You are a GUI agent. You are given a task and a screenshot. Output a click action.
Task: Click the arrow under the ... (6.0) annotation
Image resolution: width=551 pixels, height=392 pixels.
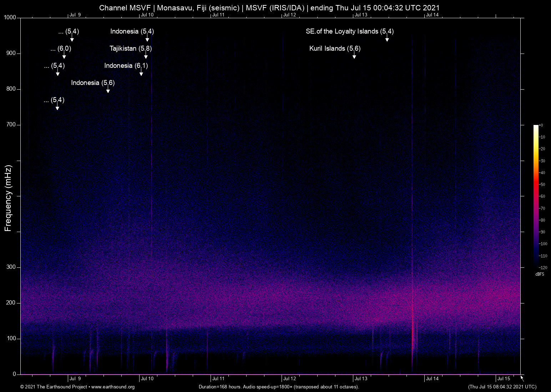64,56
